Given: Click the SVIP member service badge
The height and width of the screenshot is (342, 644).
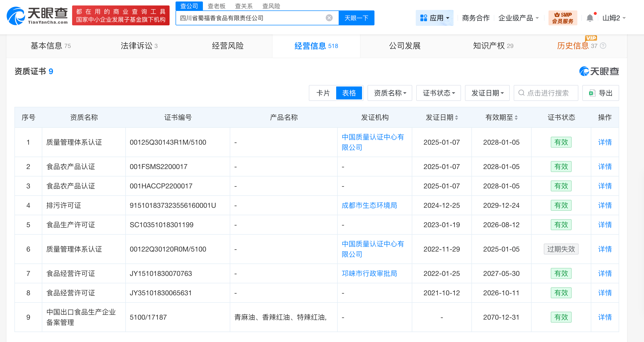Looking at the screenshot, I should [562, 18].
